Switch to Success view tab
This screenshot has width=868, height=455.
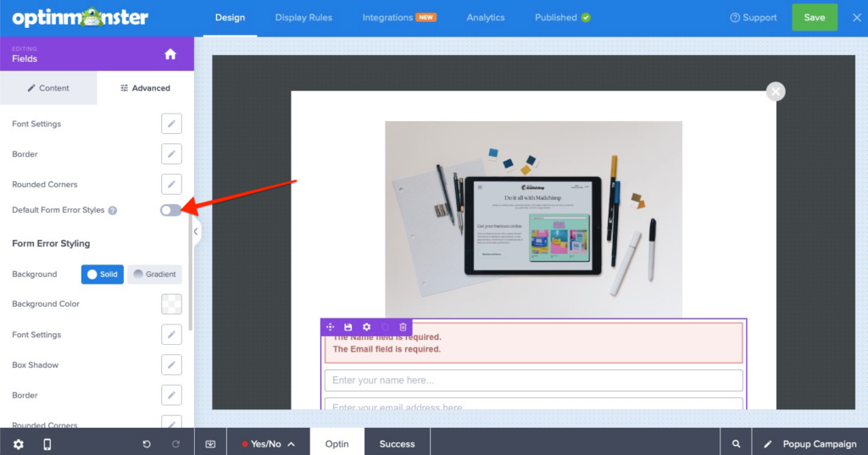pyautogui.click(x=397, y=444)
